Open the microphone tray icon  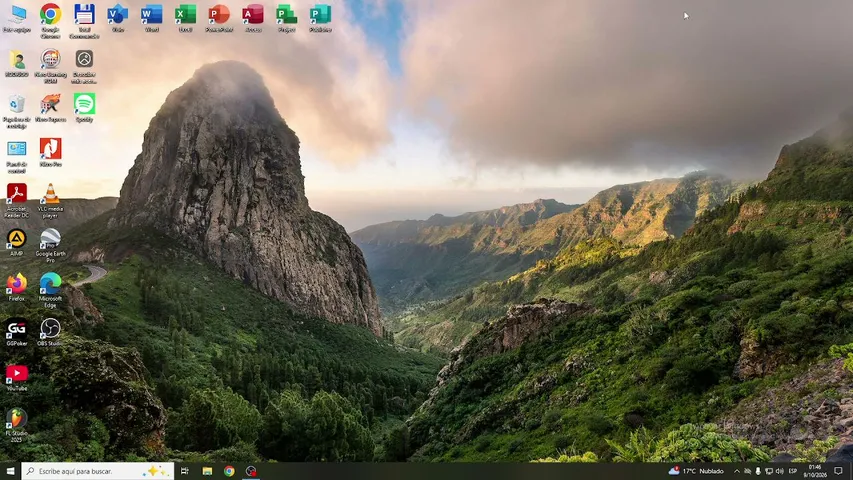[x=758, y=471]
